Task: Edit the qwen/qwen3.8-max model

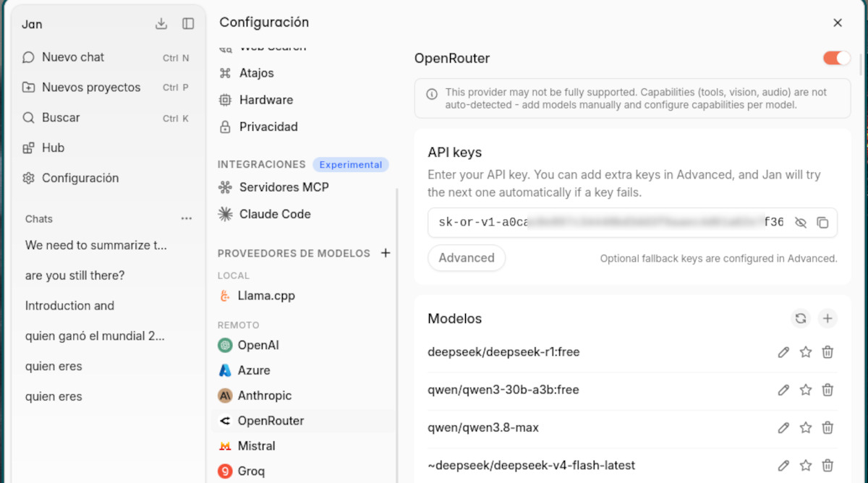Action: coord(783,427)
